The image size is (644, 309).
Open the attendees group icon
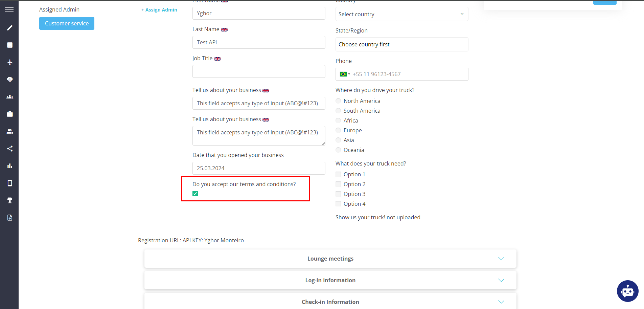(9, 97)
